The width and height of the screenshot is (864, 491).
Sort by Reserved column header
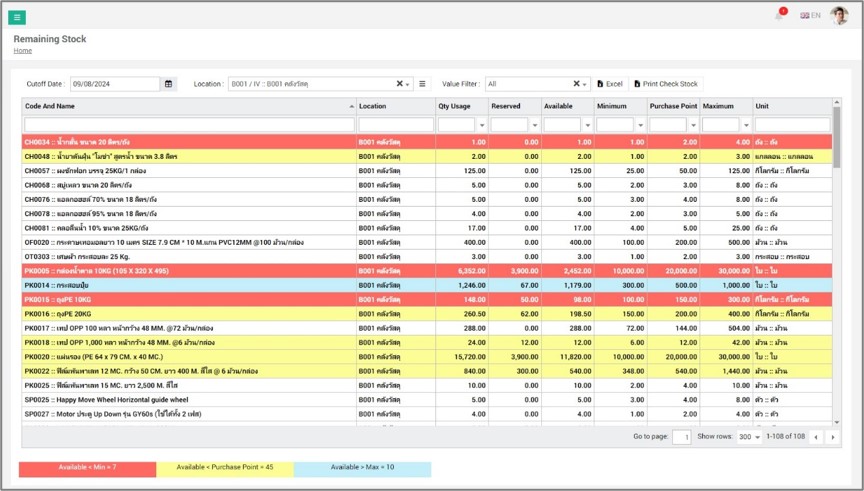(515, 106)
